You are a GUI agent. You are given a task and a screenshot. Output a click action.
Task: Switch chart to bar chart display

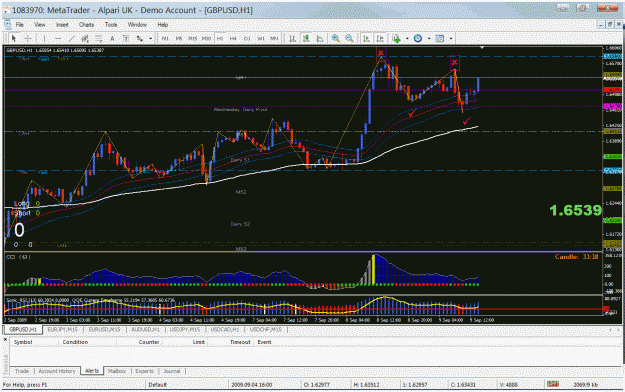coord(293,38)
